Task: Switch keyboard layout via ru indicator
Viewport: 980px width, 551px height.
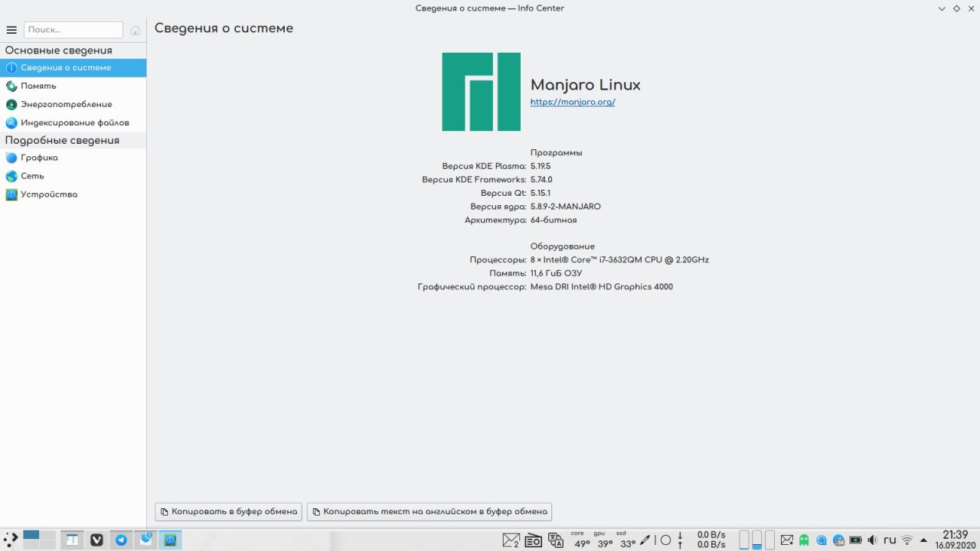Action: click(890, 540)
